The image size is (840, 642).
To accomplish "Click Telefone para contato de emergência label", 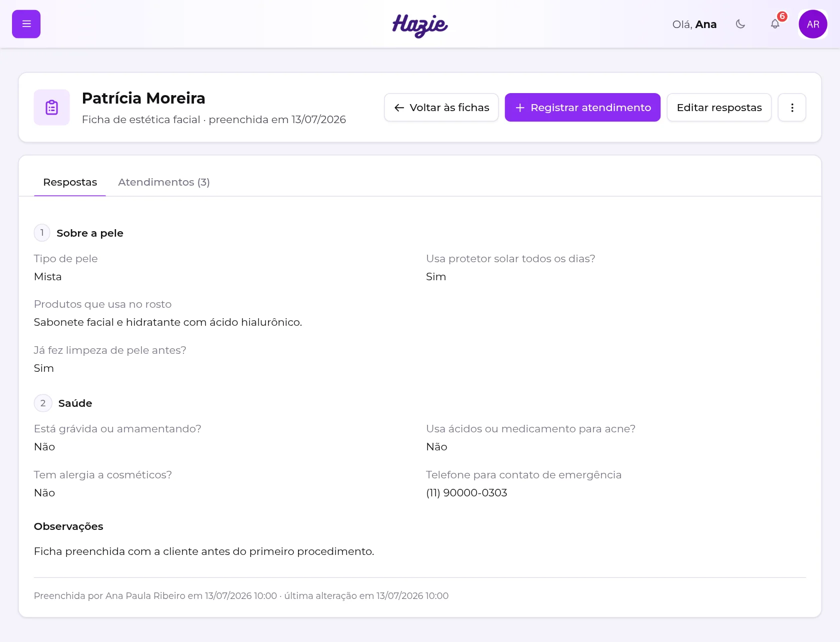I will [524, 475].
